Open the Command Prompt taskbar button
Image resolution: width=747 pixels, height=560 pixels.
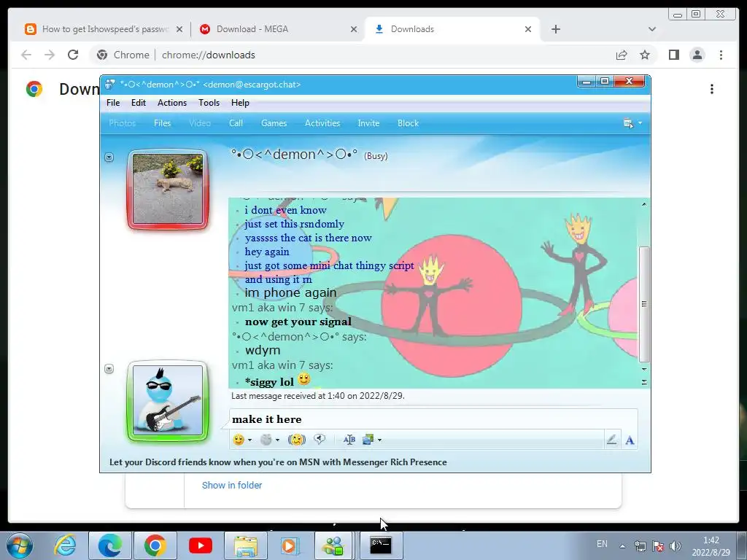380,545
